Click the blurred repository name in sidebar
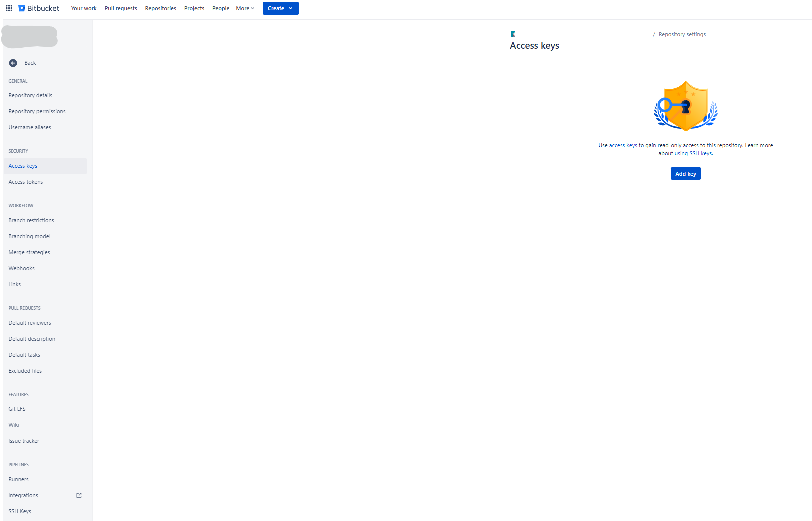Image resolution: width=812 pixels, height=521 pixels. (x=29, y=37)
